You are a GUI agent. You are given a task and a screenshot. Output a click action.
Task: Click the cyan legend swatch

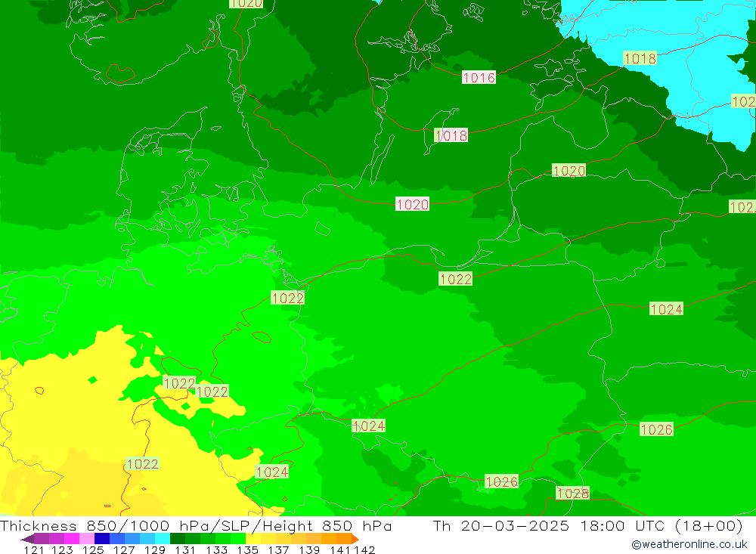click(x=163, y=539)
